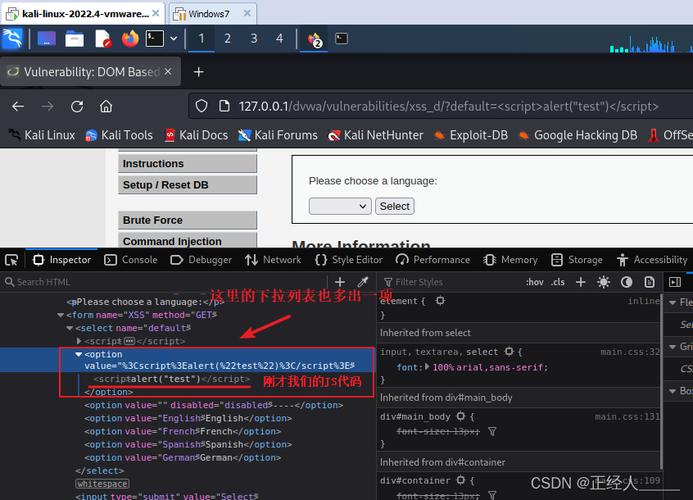Activate the color eyedropper tool
Viewport: 693px width, 500px height.
click(x=363, y=282)
